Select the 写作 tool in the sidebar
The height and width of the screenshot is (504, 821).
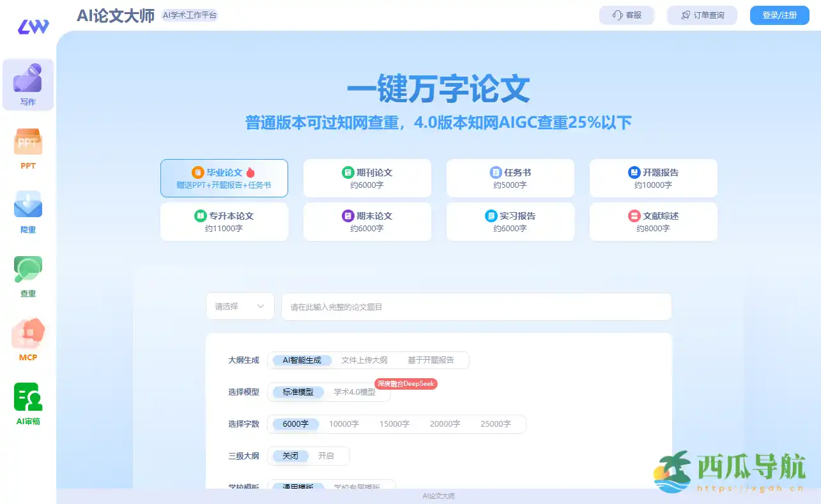(x=27, y=84)
